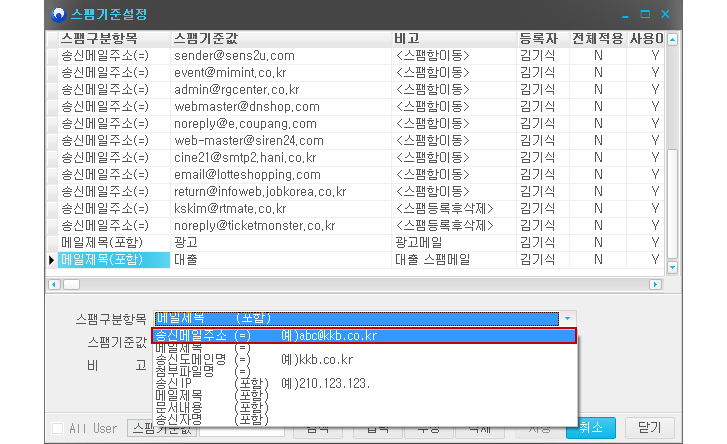Enable the All User checkbox
727x444 pixels.
(58, 428)
